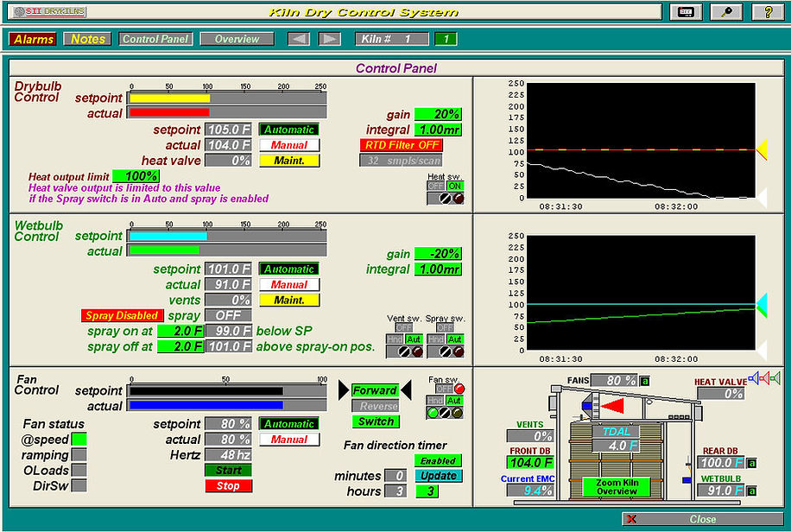Open the Notes screen

(86, 38)
